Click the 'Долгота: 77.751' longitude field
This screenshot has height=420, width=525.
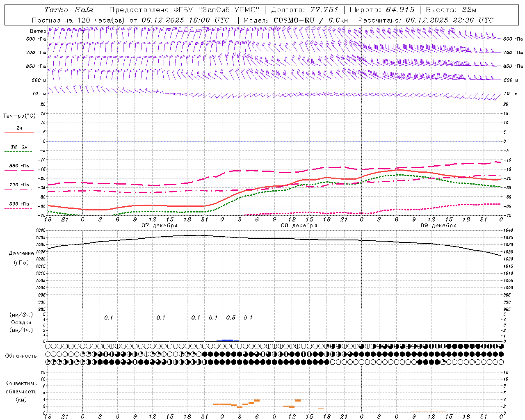tap(305, 10)
